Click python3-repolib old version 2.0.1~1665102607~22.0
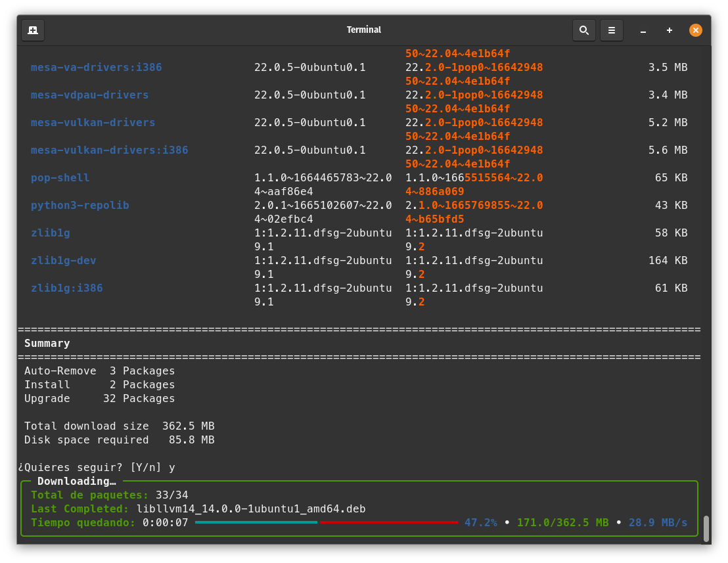Screen dimensions: 728x563 (x=323, y=206)
